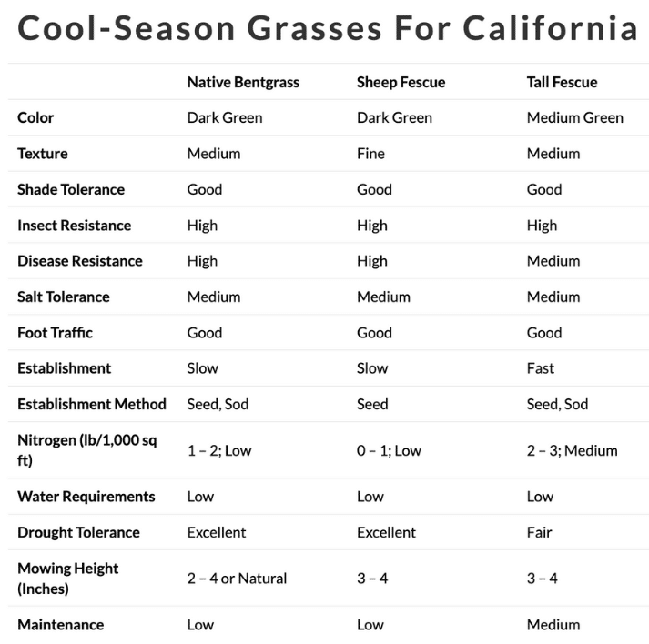Click the Shade Tolerance row label
Image resolution: width=649 pixels, height=644 pixels.
[x=71, y=189]
